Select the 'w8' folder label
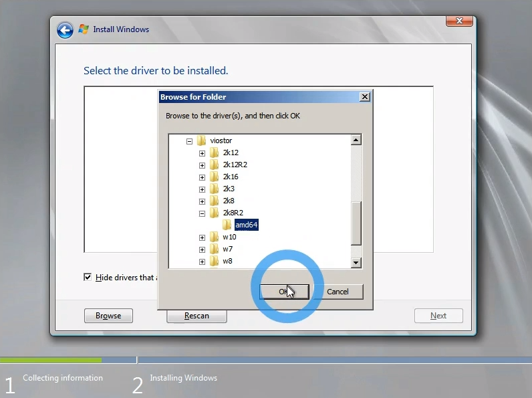Image resolution: width=532 pixels, height=398 pixels. [227, 261]
